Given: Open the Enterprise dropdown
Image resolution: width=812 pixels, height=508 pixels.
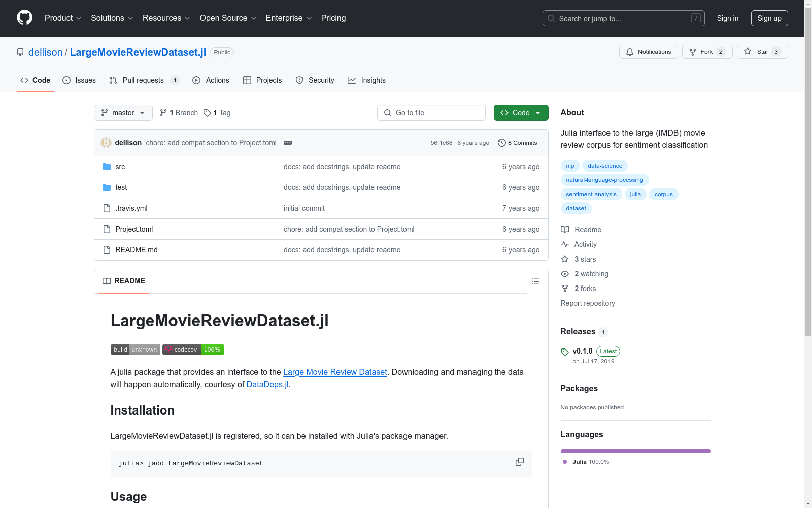Looking at the screenshot, I should (289, 18).
